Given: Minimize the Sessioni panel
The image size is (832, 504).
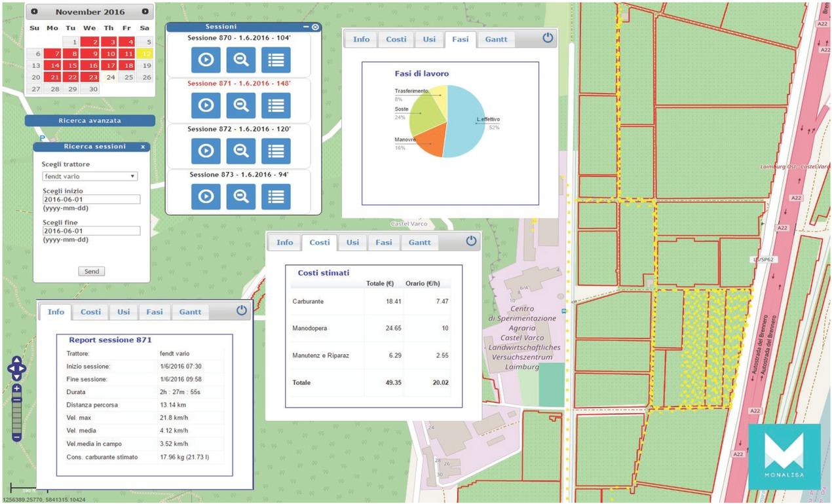Looking at the screenshot, I should (305, 27).
